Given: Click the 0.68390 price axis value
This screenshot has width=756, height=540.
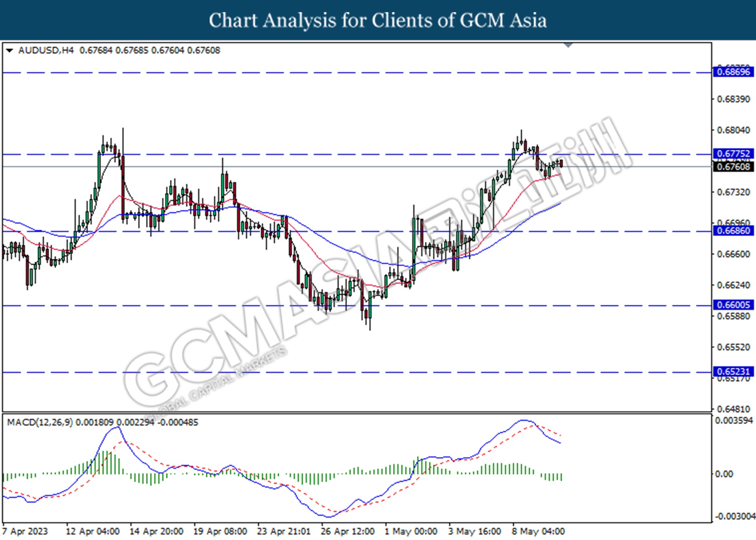Looking at the screenshot, I should [733, 99].
